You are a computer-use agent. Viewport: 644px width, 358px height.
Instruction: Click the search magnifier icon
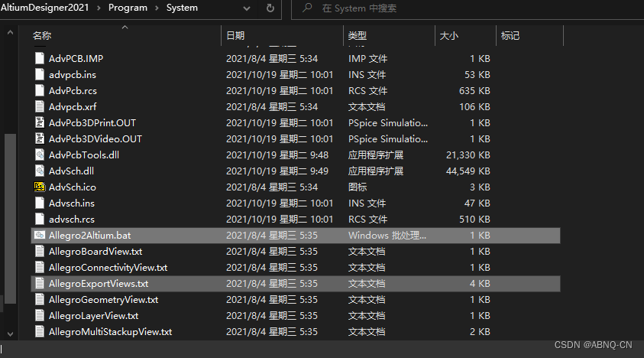pyautogui.click(x=307, y=8)
